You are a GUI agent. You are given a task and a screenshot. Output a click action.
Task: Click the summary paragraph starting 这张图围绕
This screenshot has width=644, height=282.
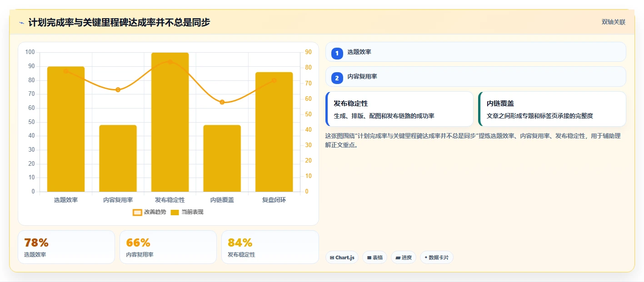[473, 140]
